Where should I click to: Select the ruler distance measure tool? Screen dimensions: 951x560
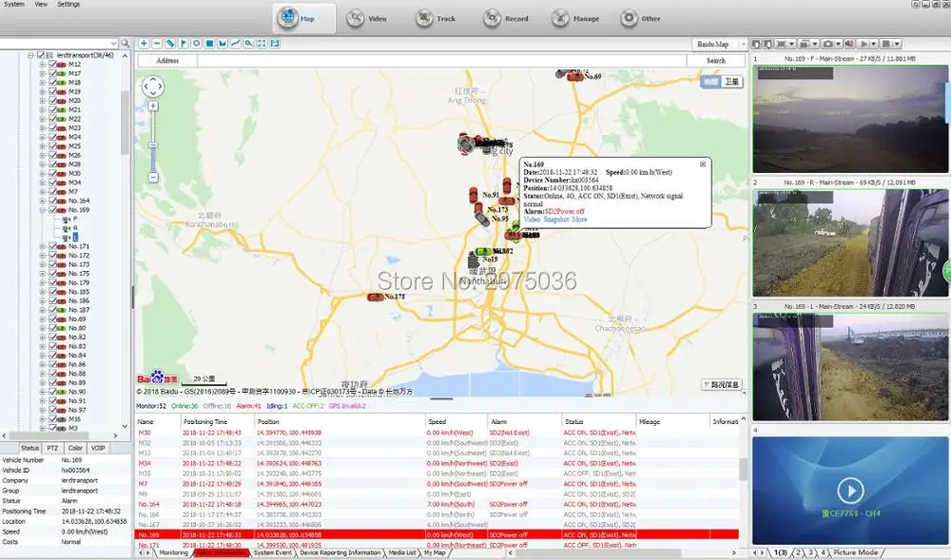coord(170,44)
